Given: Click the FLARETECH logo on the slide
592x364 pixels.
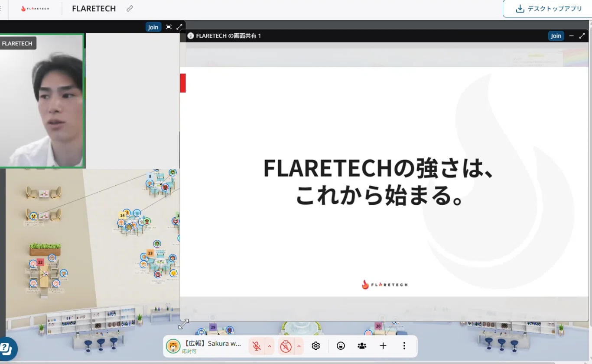Looking at the screenshot, I should (x=384, y=284).
